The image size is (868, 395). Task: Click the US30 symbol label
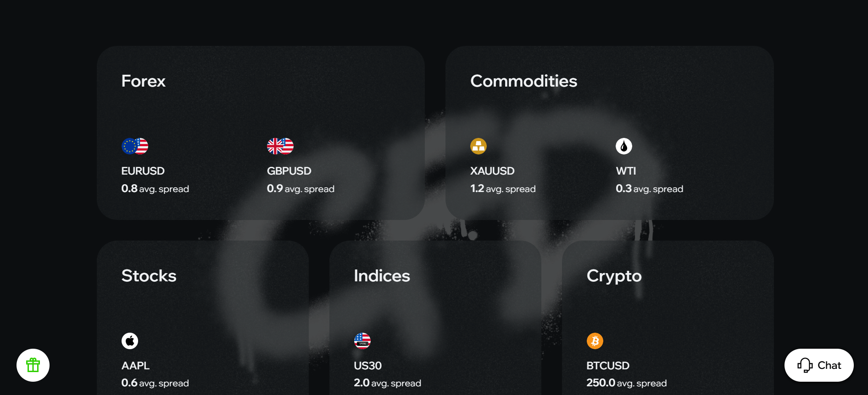coord(367,366)
